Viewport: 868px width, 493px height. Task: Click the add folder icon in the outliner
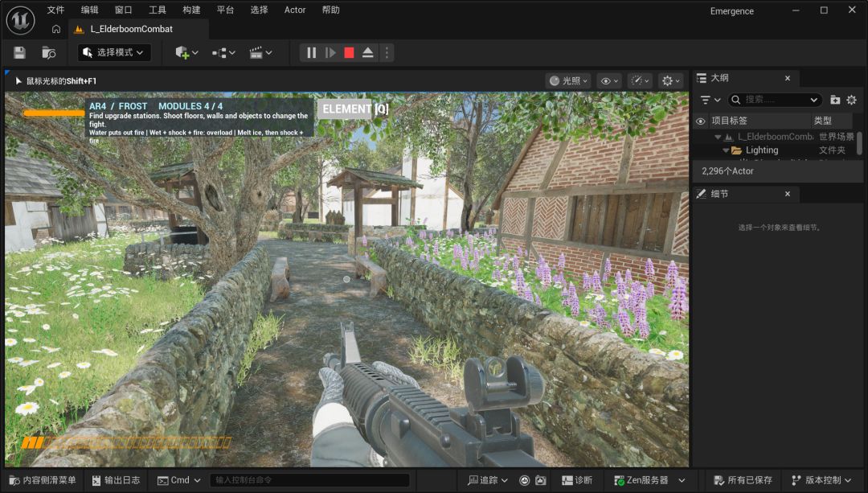click(835, 100)
